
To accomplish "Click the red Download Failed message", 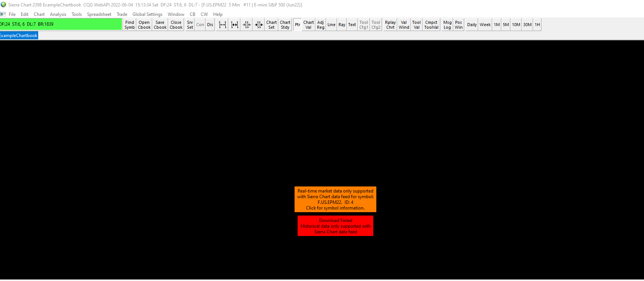I will [x=335, y=226].
